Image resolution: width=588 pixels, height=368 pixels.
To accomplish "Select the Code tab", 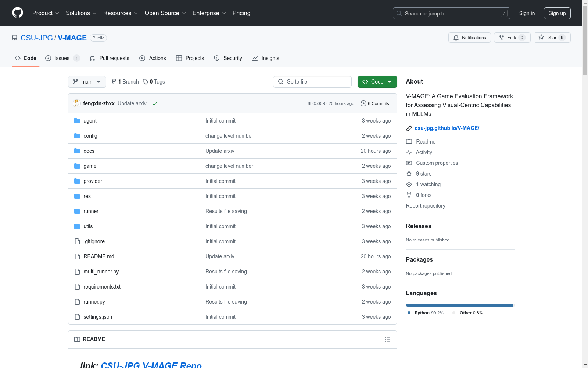I will (x=26, y=58).
